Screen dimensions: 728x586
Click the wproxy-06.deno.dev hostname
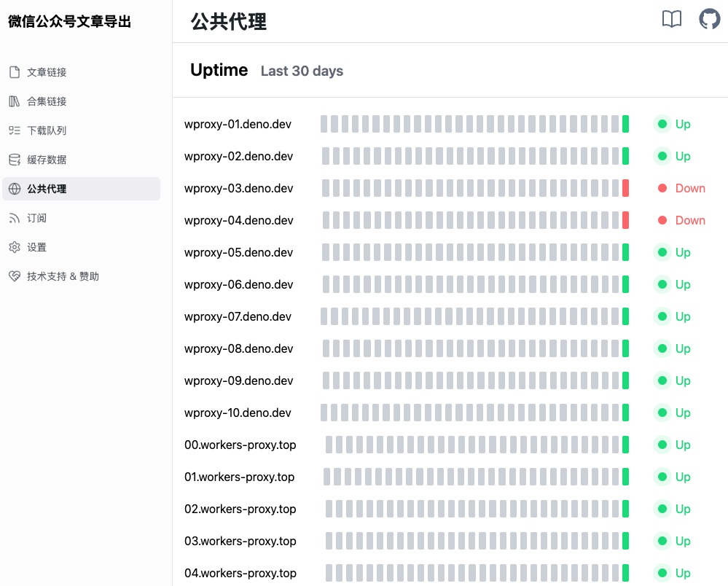238,285
